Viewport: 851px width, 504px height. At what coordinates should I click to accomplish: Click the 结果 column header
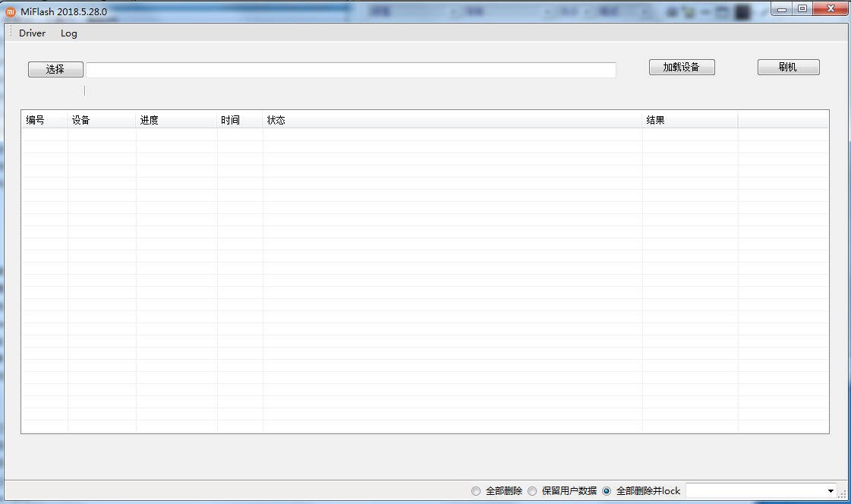click(690, 120)
